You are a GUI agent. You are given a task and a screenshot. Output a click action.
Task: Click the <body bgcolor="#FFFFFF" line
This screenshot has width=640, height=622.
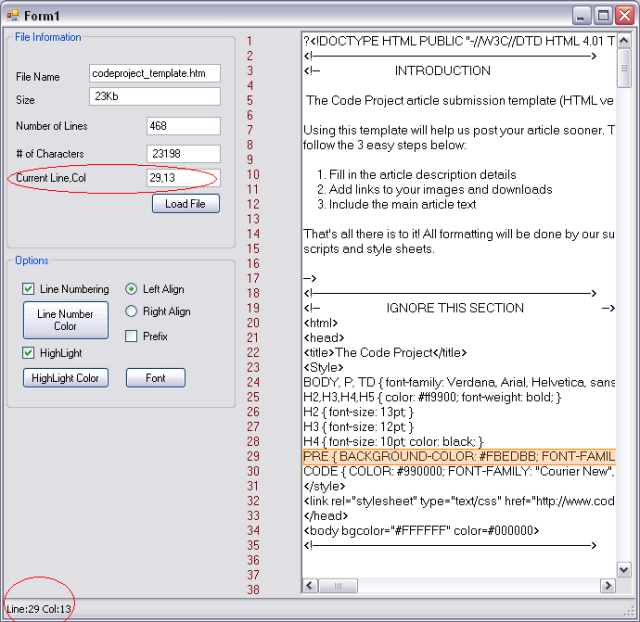(421, 531)
